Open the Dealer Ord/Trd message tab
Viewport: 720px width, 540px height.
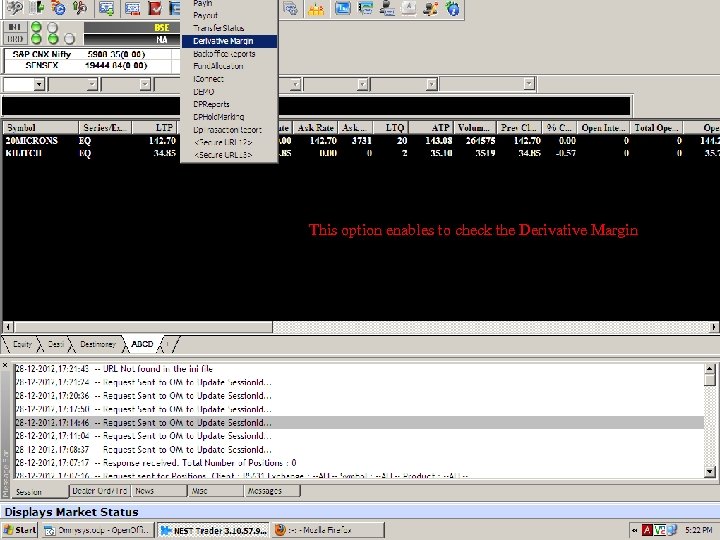point(100,491)
